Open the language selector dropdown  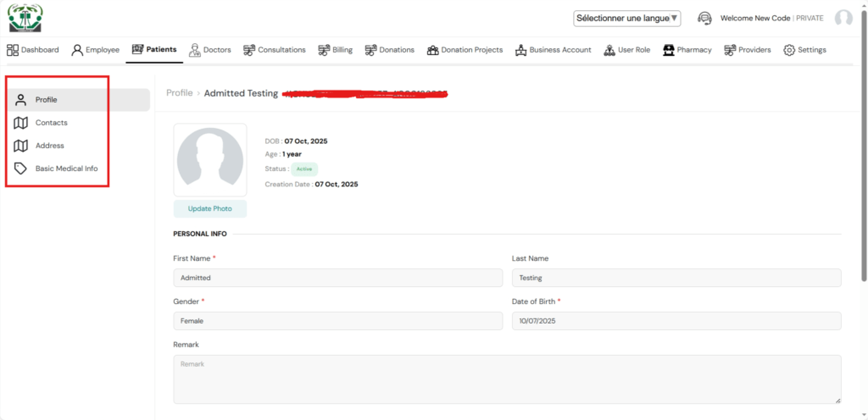click(x=626, y=18)
